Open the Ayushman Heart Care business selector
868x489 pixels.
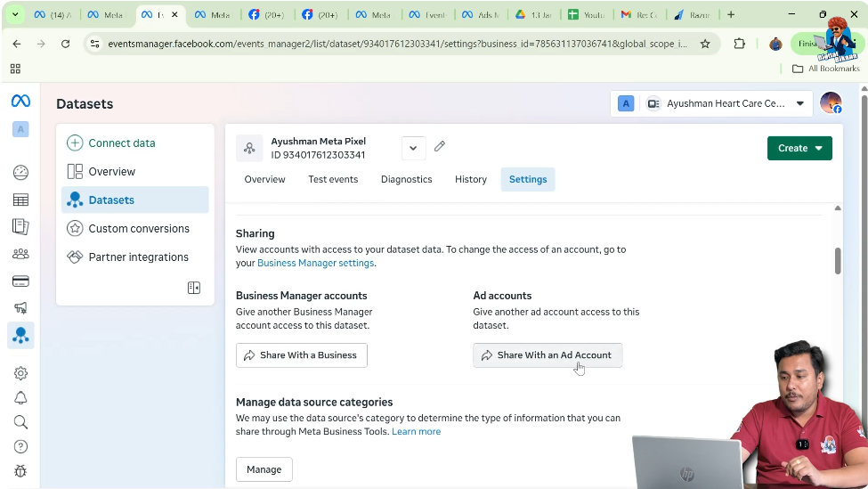click(x=711, y=103)
